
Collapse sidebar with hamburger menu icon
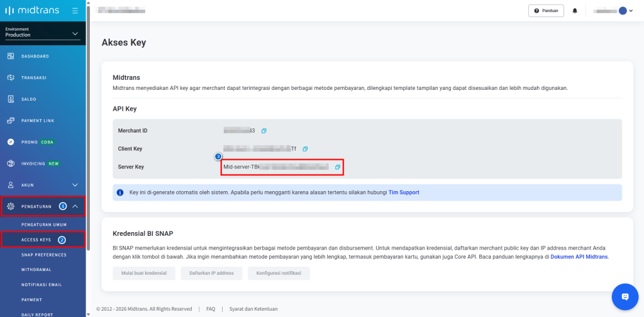[x=75, y=11]
